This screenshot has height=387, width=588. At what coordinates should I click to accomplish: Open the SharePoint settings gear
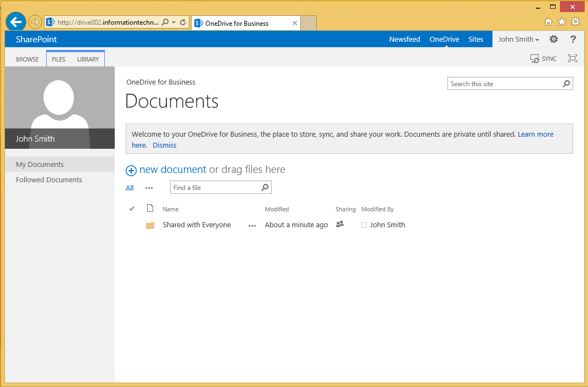[x=553, y=39]
